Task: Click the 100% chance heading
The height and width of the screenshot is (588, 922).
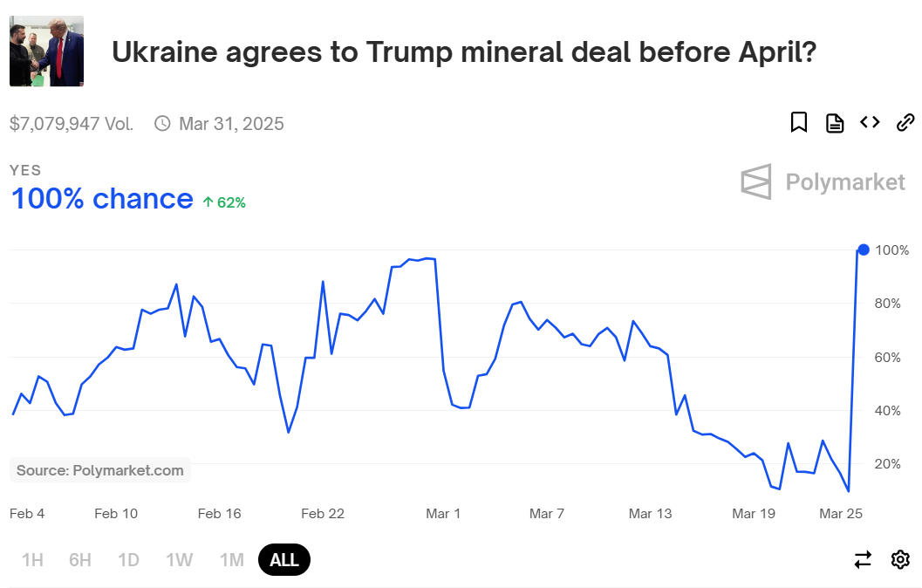Action: pos(102,199)
